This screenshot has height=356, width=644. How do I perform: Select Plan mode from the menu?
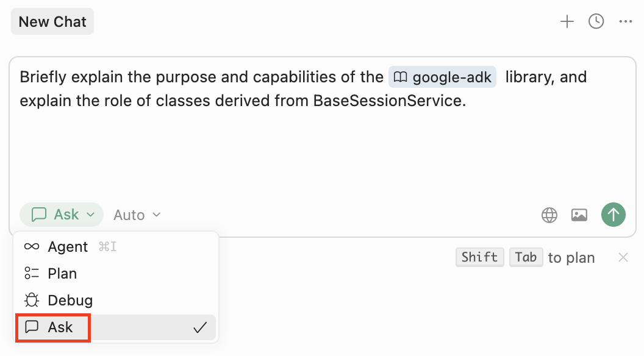point(62,273)
